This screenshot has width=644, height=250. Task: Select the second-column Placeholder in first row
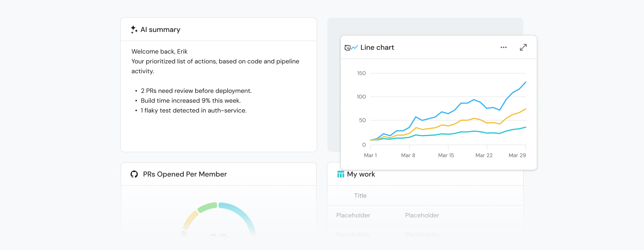(x=422, y=215)
